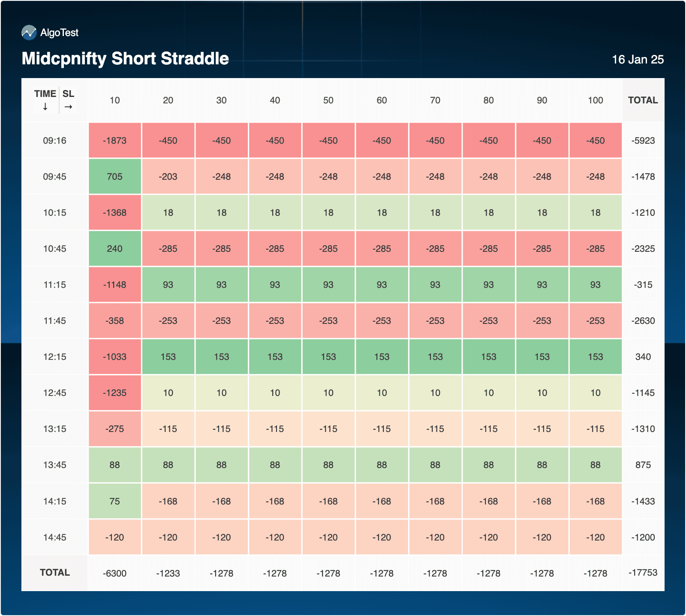Select the -1368 cell in the 10:15 row
Viewport: 686px width, 616px height.
pos(114,213)
